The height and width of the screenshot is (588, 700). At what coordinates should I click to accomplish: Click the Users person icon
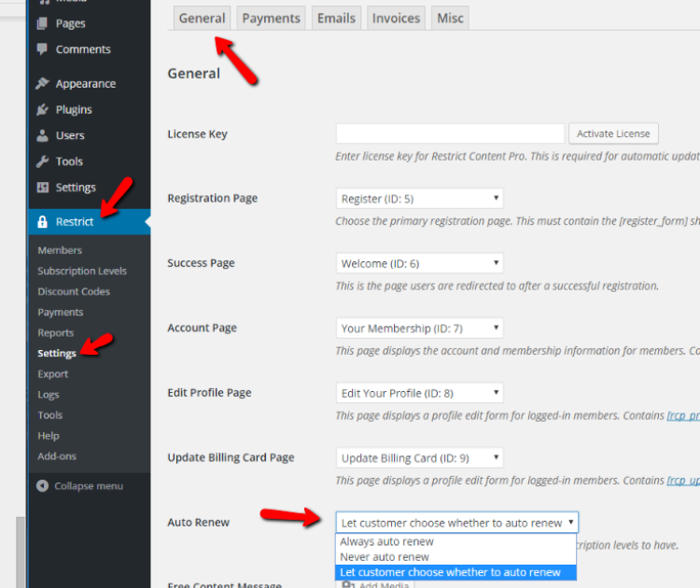[x=42, y=135]
